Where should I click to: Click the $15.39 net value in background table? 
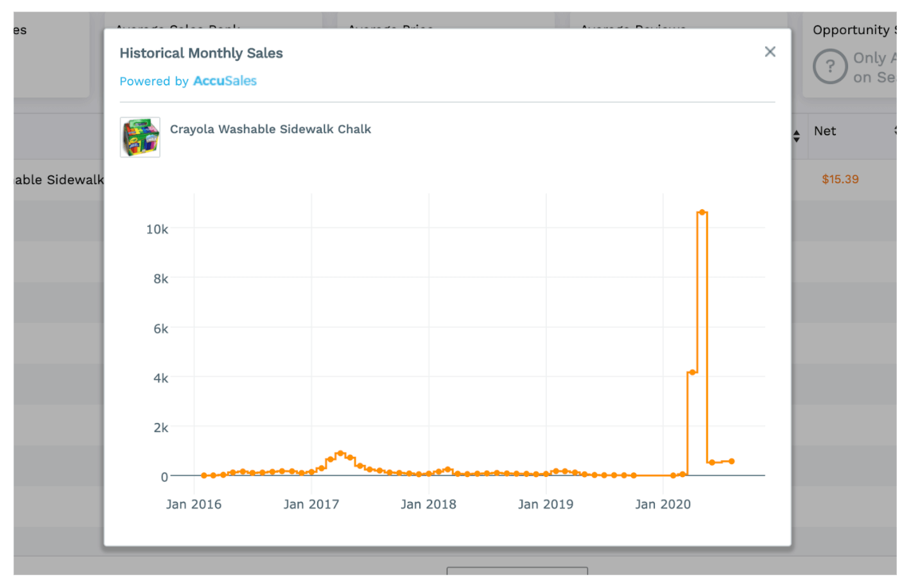pos(840,179)
